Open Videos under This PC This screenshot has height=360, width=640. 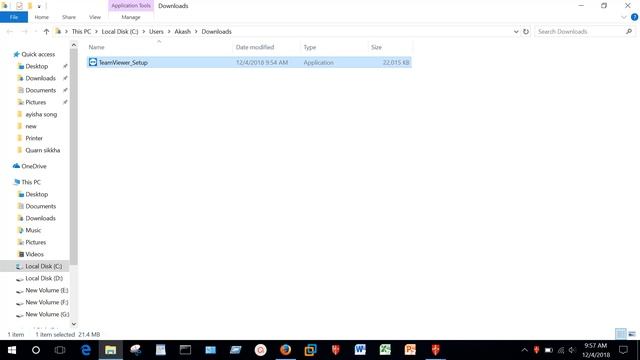tap(34, 254)
